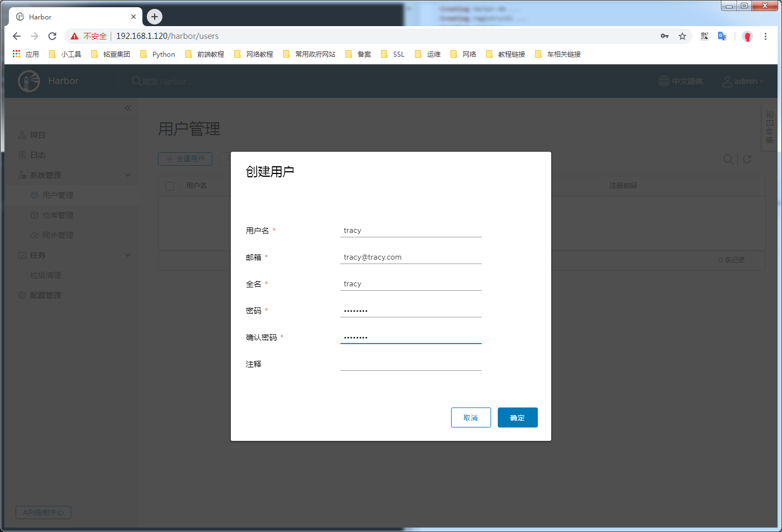Close the Harbor browser tab
Image resolution: width=782 pixels, height=532 pixels.
pos(133,17)
